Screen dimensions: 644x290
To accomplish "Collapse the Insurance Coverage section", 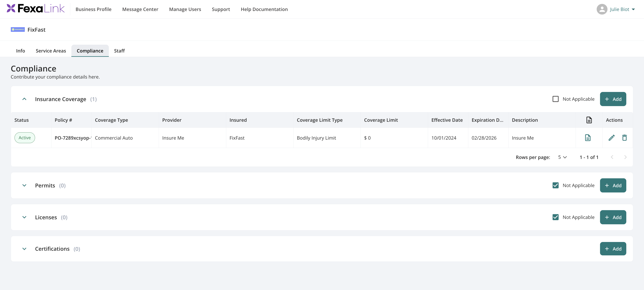I will [x=24, y=99].
